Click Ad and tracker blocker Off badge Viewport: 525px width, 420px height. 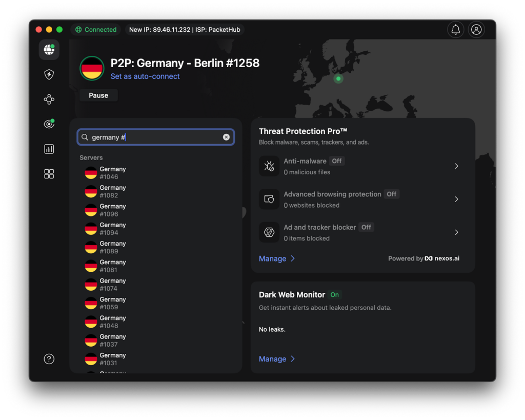coord(366,227)
